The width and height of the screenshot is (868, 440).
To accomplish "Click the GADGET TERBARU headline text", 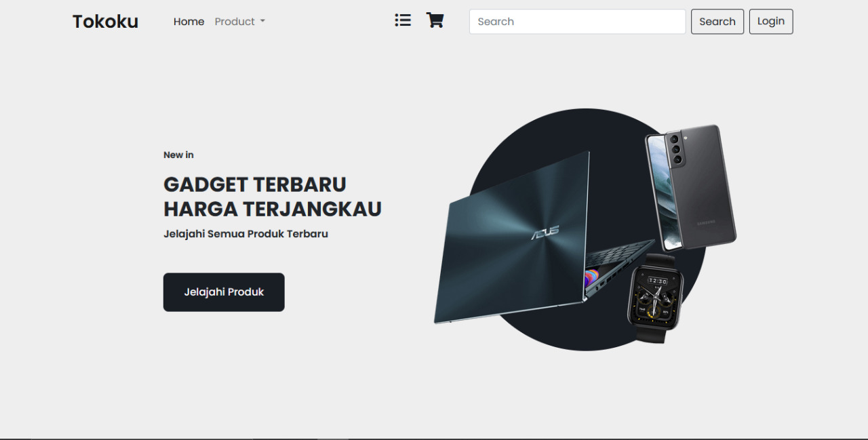I will click(x=255, y=184).
